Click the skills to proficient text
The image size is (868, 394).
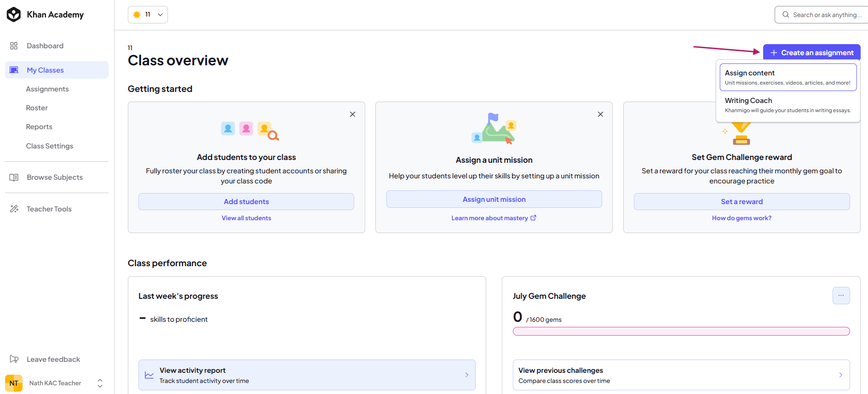(179, 320)
